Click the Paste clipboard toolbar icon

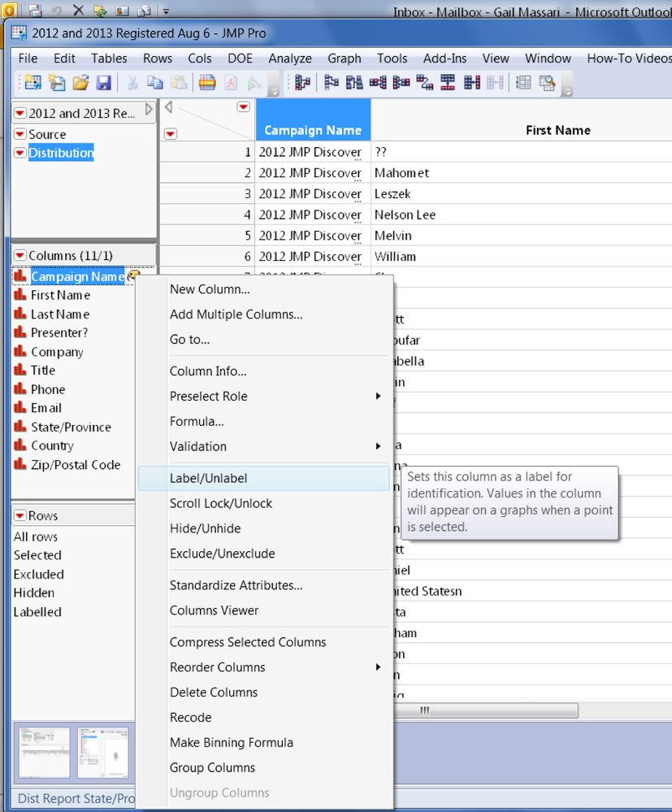coord(179,82)
